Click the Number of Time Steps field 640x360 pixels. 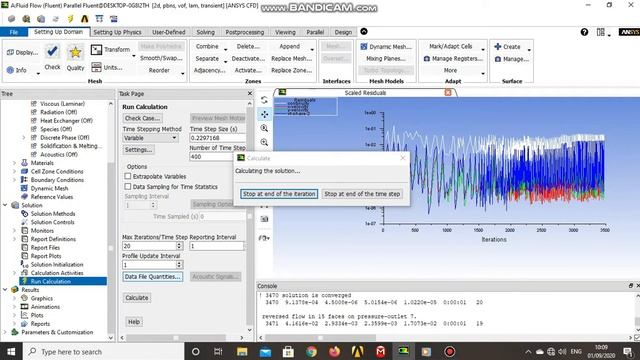click(x=211, y=157)
